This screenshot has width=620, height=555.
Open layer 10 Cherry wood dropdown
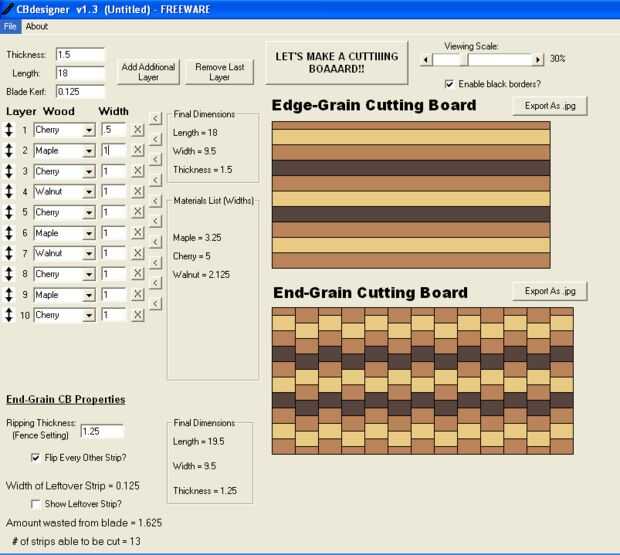tap(89, 315)
